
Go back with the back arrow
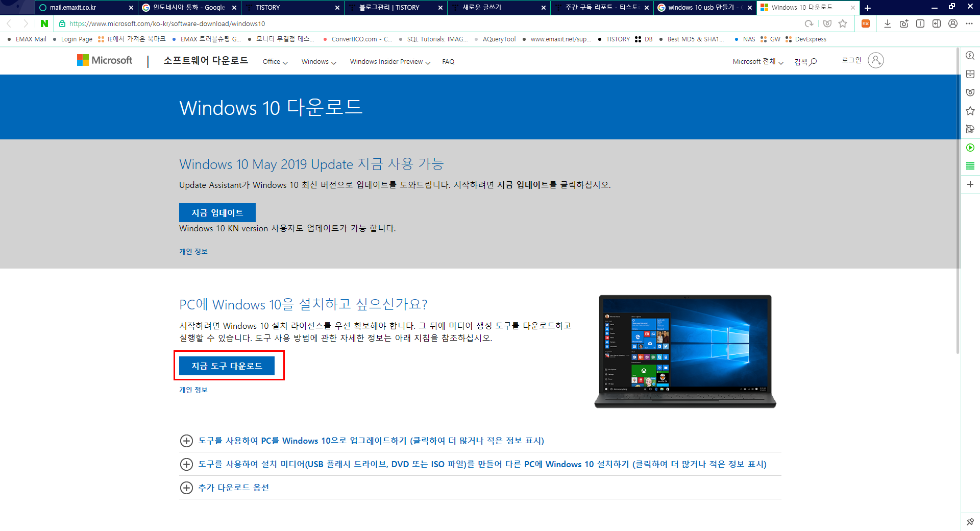coord(9,23)
